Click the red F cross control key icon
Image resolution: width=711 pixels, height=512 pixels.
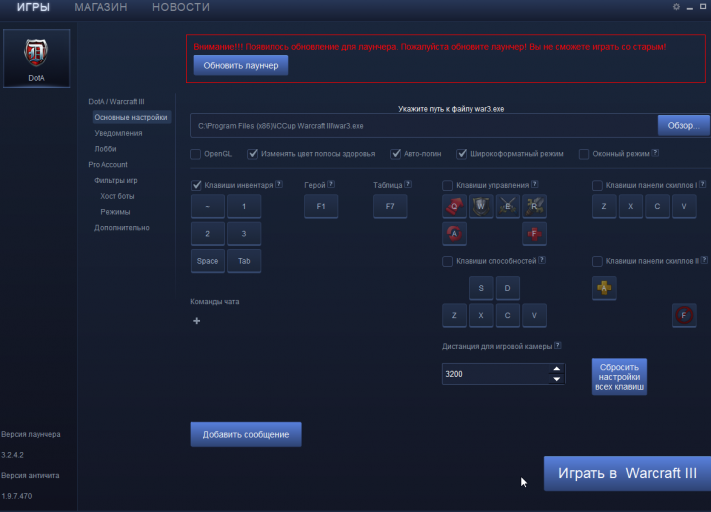click(x=534, y=234)
